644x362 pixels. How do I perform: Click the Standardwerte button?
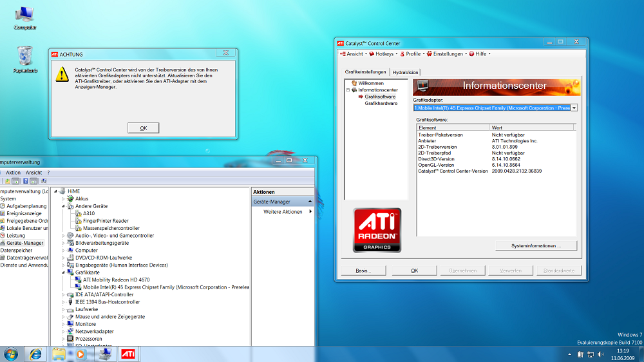tap(558, 271)
